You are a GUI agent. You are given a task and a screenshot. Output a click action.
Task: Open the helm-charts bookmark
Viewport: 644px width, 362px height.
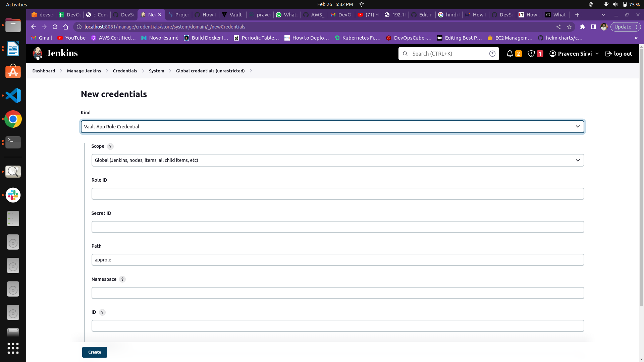point(560,38)
